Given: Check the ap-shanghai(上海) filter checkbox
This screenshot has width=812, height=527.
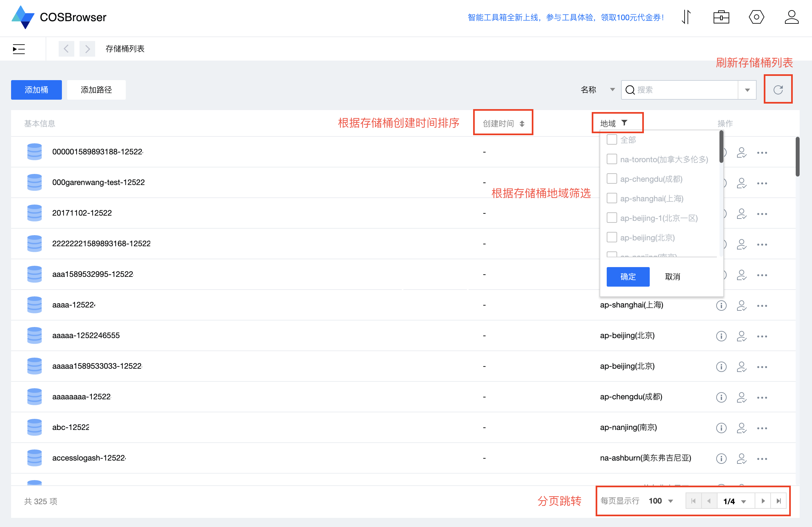Looking at the screenshot, I should (611, 198).
